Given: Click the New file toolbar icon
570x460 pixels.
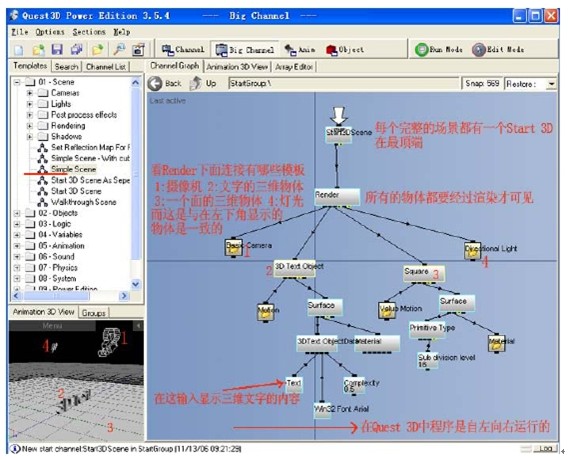Looking at the screenshot, I should coord(19,50).
